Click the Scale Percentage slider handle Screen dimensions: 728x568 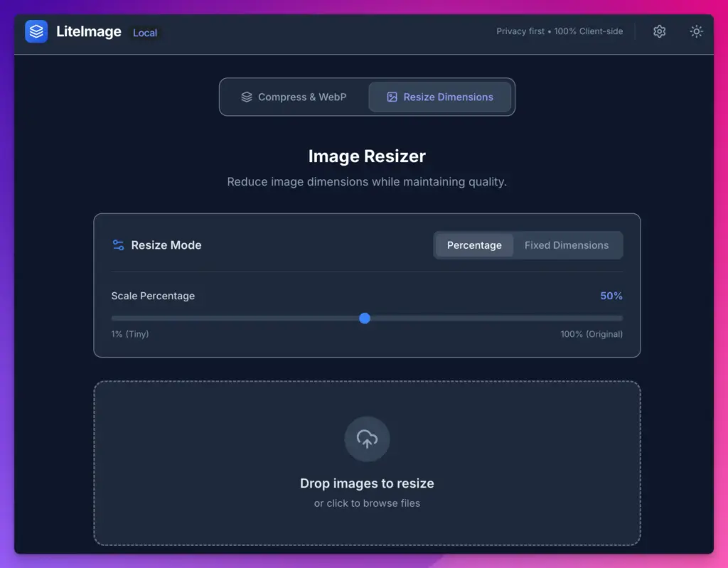365,318
